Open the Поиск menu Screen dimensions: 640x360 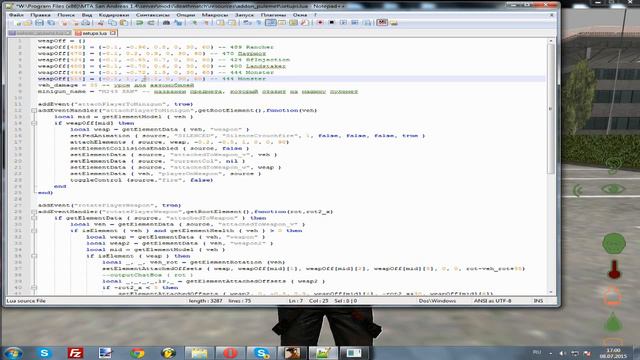tap(66, 15)
